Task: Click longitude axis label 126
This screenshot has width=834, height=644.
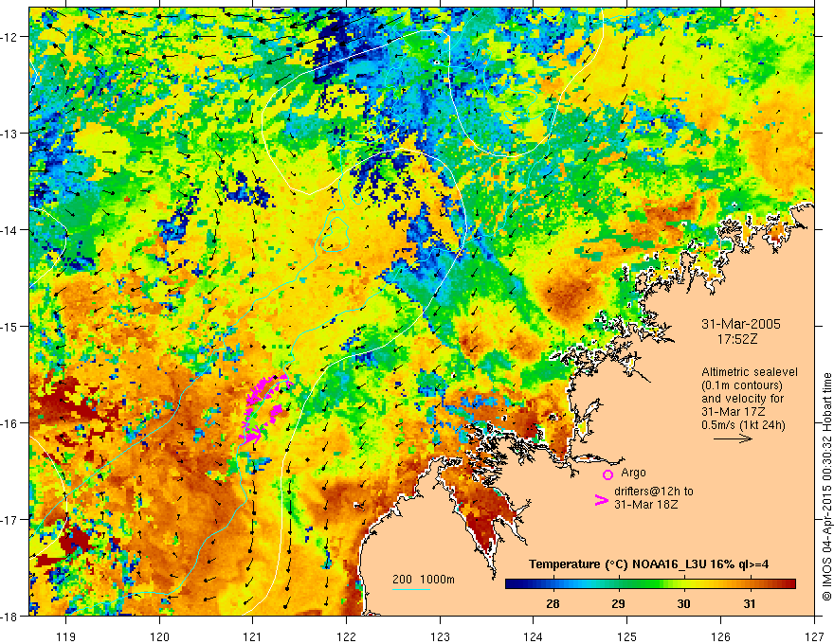Action: point(720,636)
